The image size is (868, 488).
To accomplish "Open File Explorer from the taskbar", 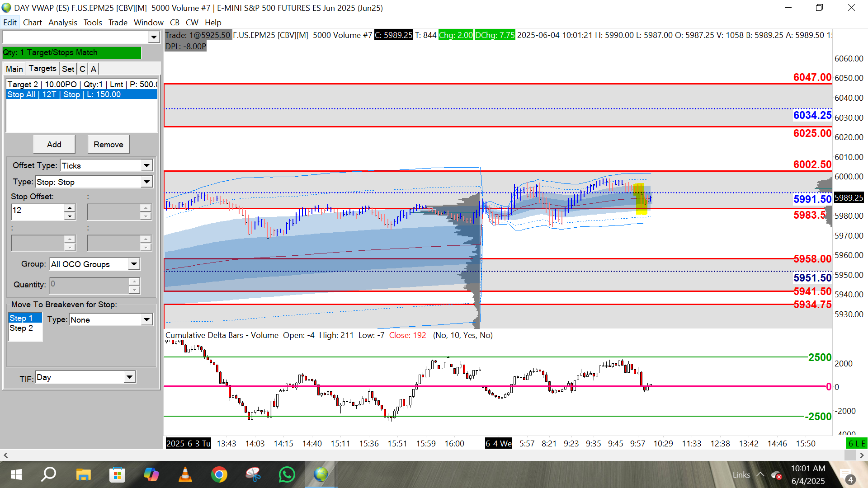I will 83,474.
